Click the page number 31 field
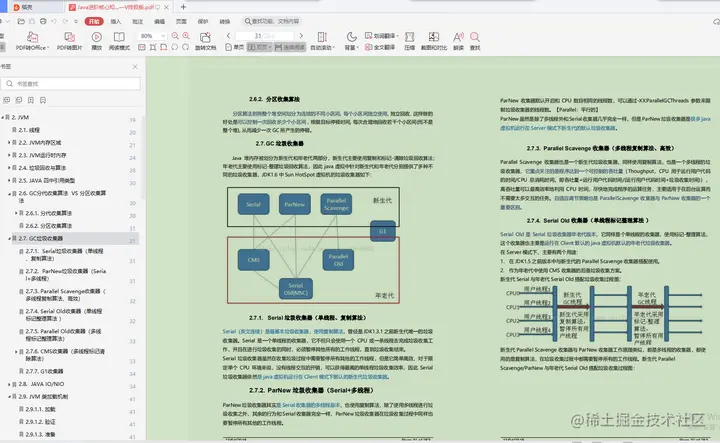This screenshot has height=443, width=720. [265, 36]
